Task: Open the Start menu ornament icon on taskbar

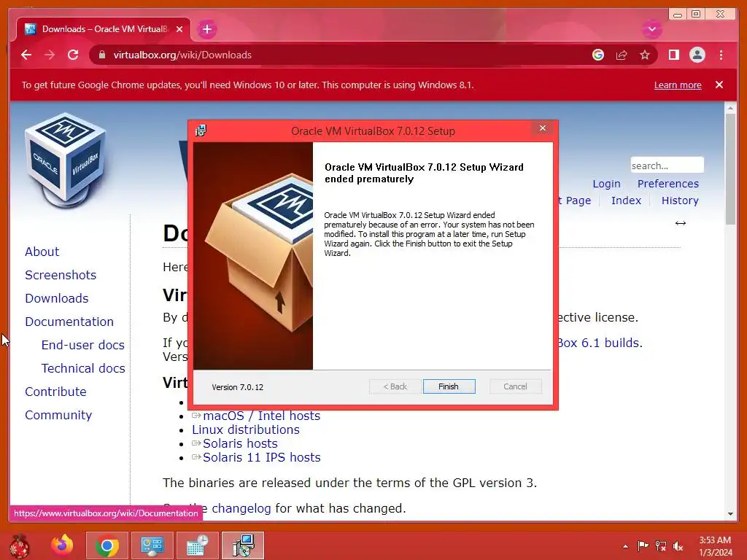Action: click(x=20, y=545)
